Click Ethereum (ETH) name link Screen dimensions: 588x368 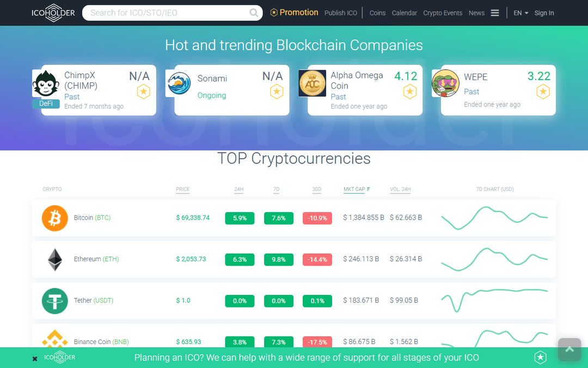click(x=96, y=259)
